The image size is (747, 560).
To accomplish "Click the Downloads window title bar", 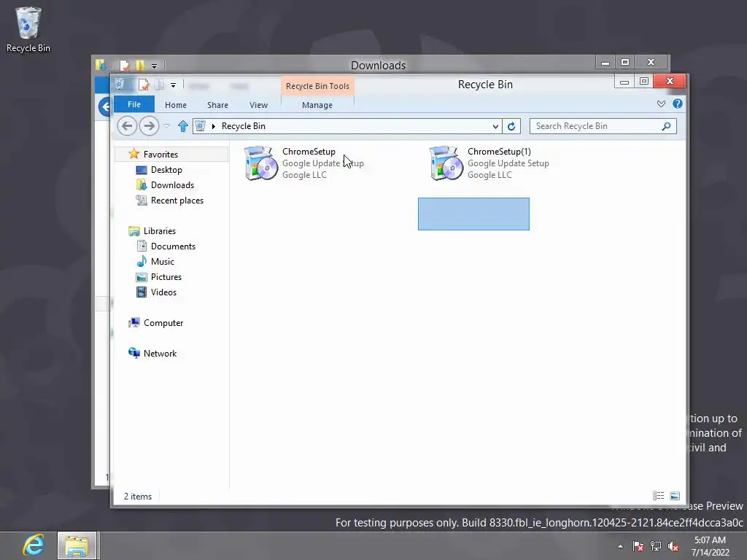I will [379, 65].
